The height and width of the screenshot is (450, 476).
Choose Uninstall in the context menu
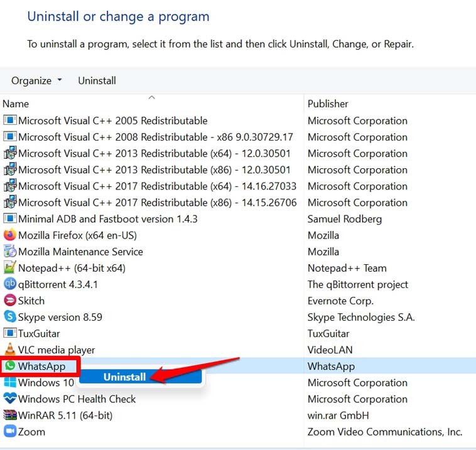click(140, 377)
